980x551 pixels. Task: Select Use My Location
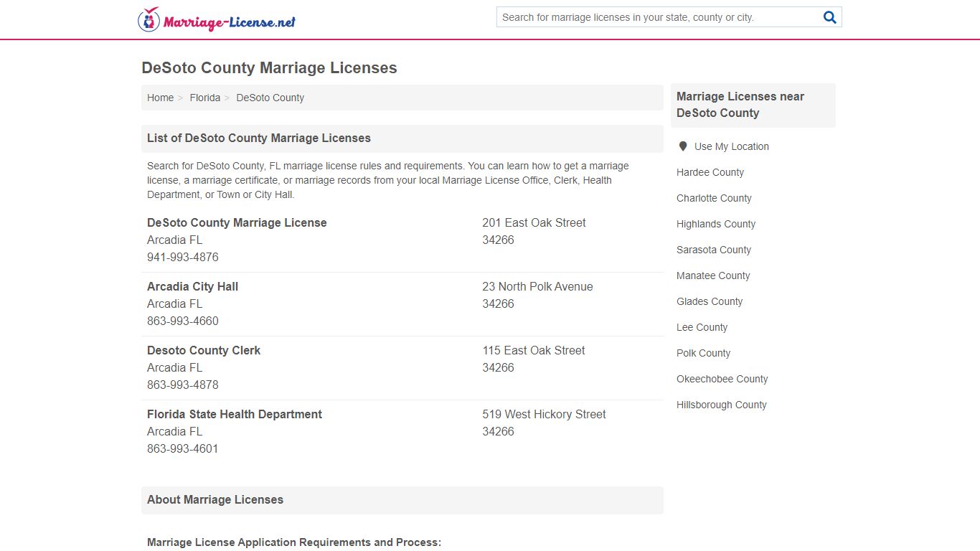[x=731, y=146]
